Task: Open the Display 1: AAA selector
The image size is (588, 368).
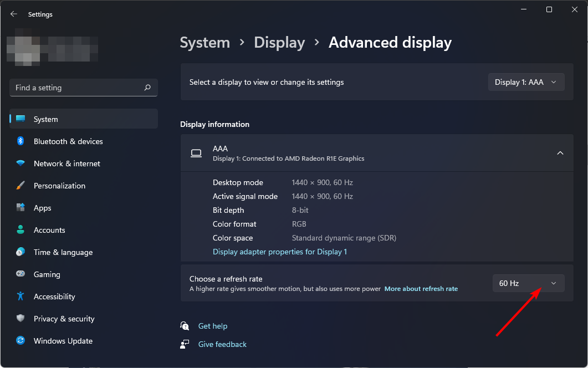Action: coord(525,81)
